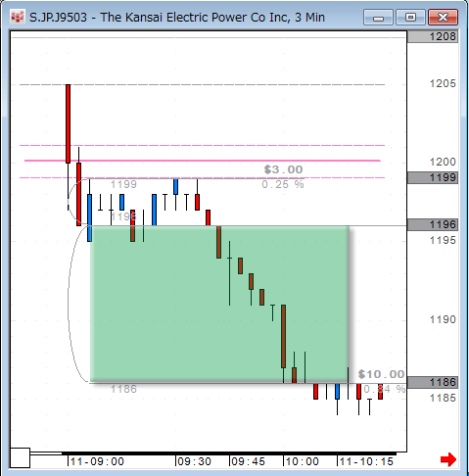Maximize the Kansai Electric chart window
Image resolution: width=469 pixels, height=476 pixels.
410,18
